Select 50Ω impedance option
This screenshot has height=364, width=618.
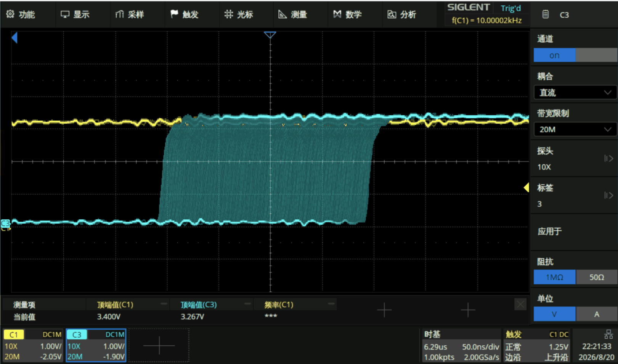tap(597, 277)
